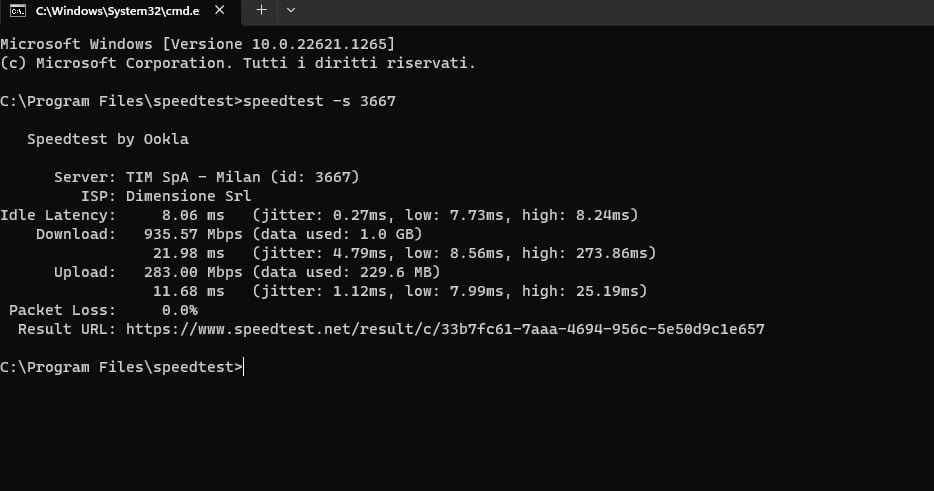Click the Microsoft Corporation copyright line

click(x=238, y=63)
